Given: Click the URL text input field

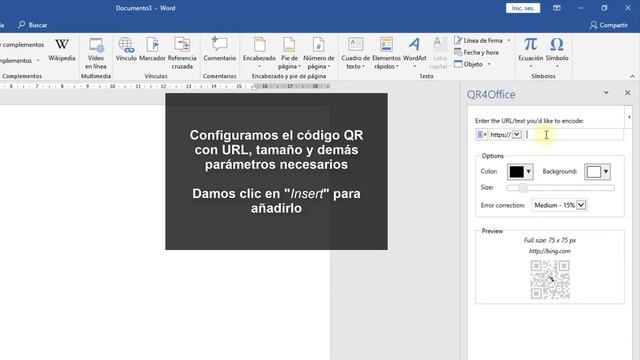Looking at the screenshot, I should tap(573, 135).
